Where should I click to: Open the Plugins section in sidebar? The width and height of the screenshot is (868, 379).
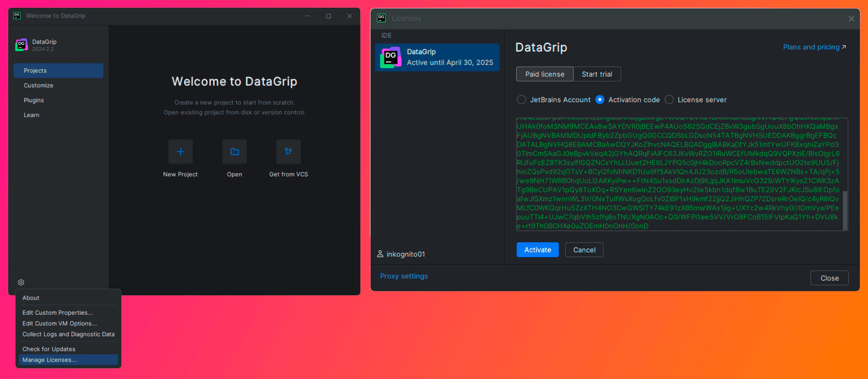[34, 100]
